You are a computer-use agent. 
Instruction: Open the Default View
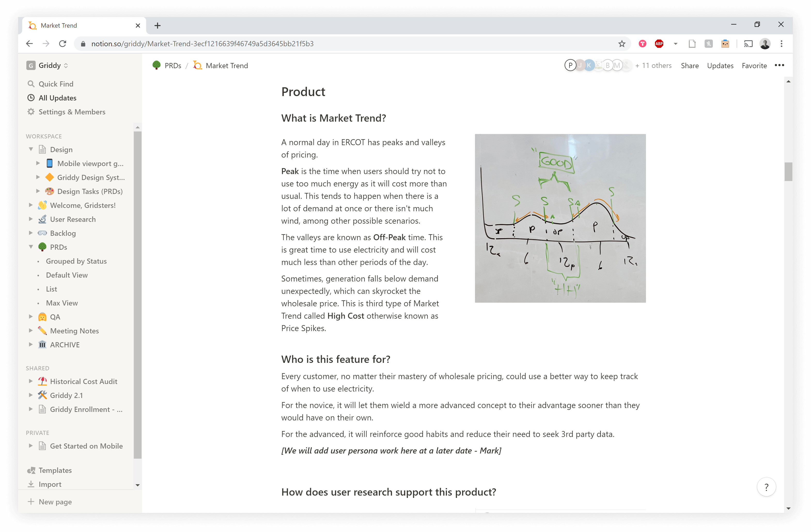coord(67,275)
